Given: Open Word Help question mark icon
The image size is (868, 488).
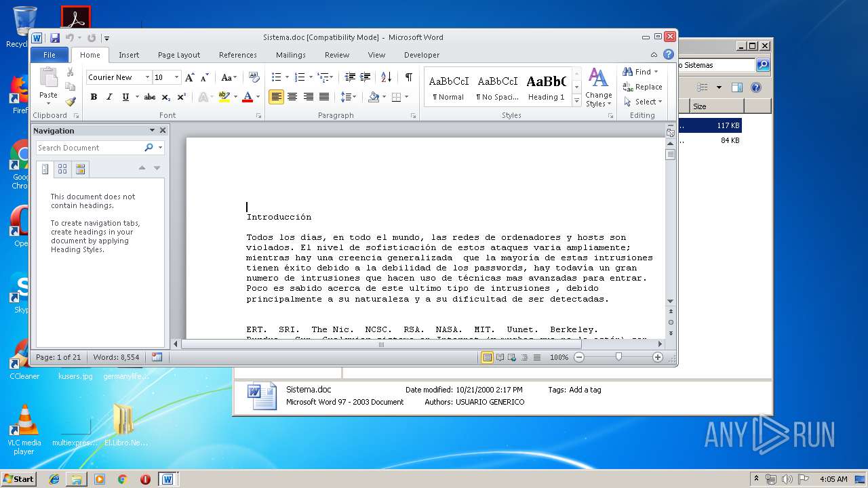Looking at the screenshot, I should tap(669, 55).
